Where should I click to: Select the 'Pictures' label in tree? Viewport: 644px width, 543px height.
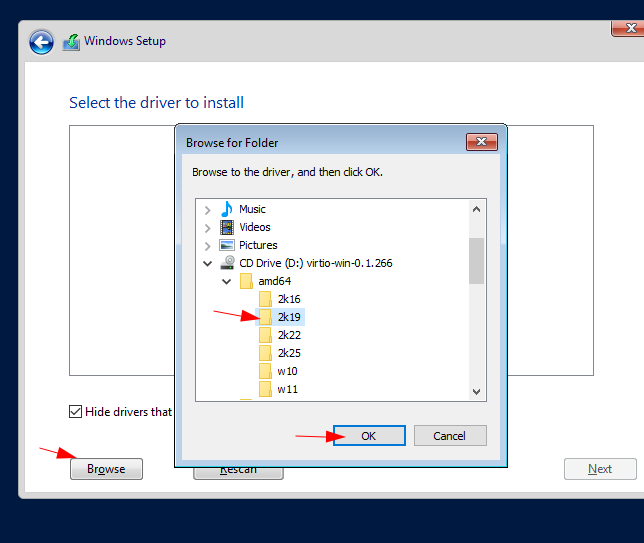[258, 245]
